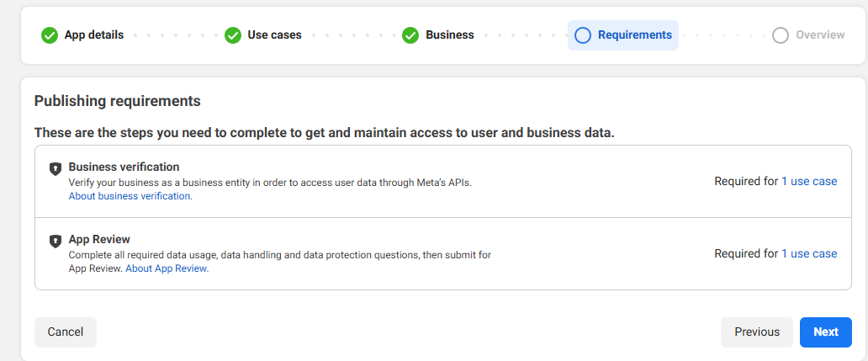Click the blue circle icon beside Requirements
The width and height of the screenshot is (868, 361).
click(583, 35)
